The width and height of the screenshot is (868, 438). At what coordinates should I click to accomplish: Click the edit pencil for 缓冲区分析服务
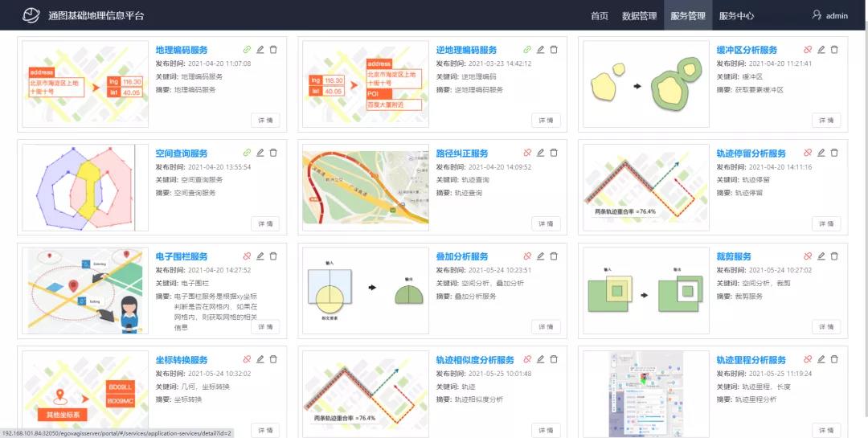tap(821, 50)
